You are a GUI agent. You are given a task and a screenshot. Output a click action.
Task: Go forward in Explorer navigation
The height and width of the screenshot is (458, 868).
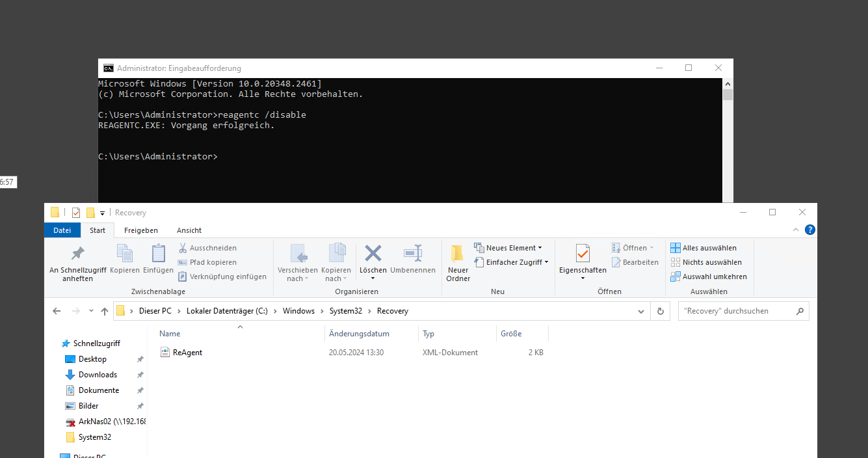tap(76, 311)
